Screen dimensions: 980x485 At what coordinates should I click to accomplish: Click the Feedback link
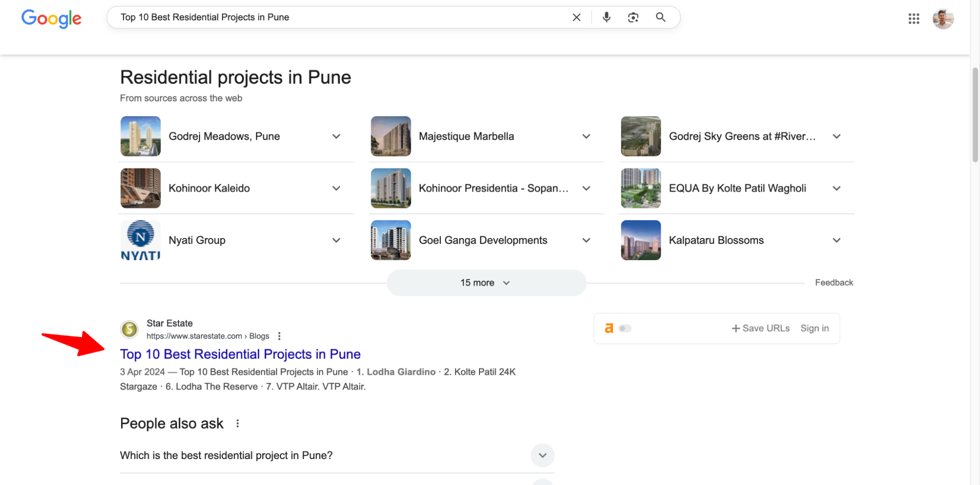(834, 282)
